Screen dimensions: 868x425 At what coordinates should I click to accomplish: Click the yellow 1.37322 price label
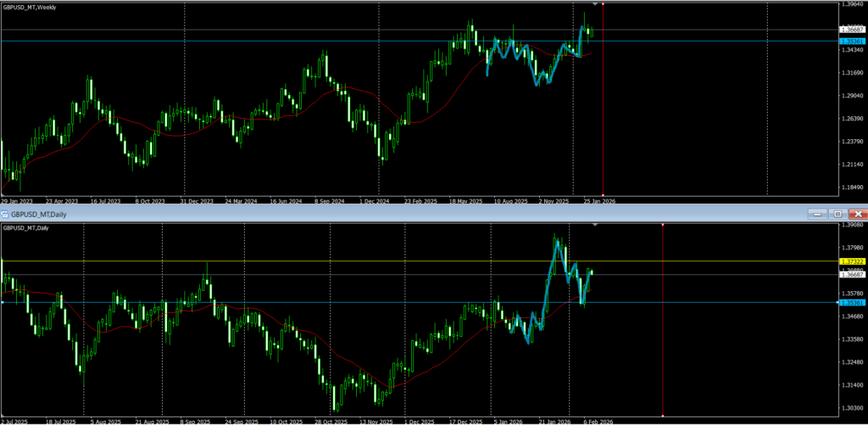[851, 261]
